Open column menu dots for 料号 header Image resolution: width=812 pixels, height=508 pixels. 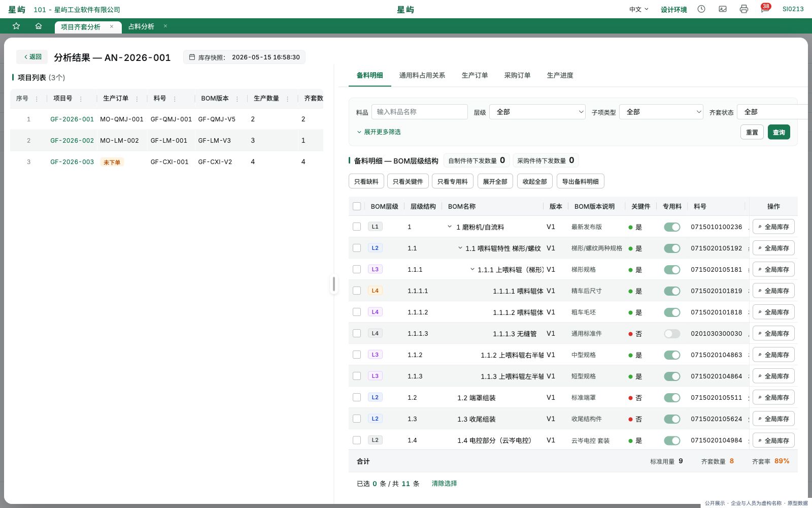click(175, 99)
